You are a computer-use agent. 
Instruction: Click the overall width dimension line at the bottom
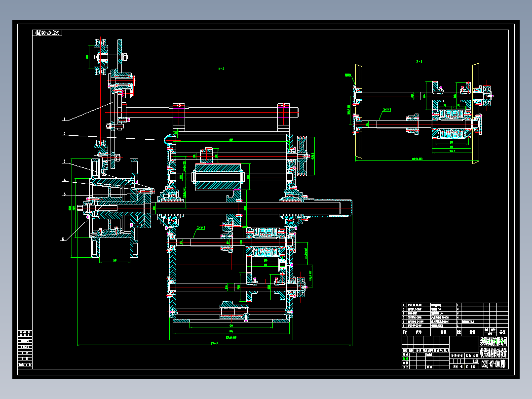pyautogui.click(x=214, y=345)
